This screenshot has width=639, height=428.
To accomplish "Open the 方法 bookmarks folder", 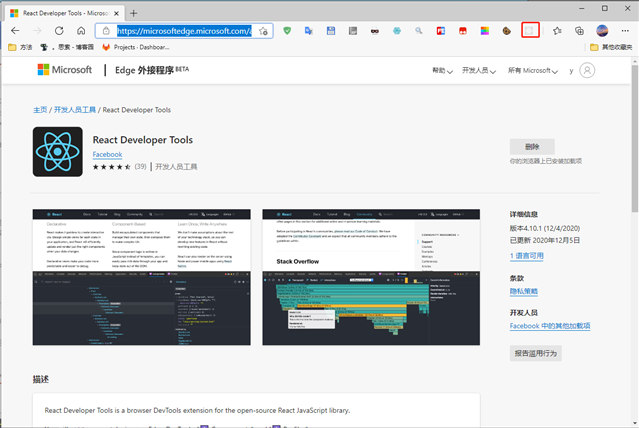I will (x=20, y=47).
